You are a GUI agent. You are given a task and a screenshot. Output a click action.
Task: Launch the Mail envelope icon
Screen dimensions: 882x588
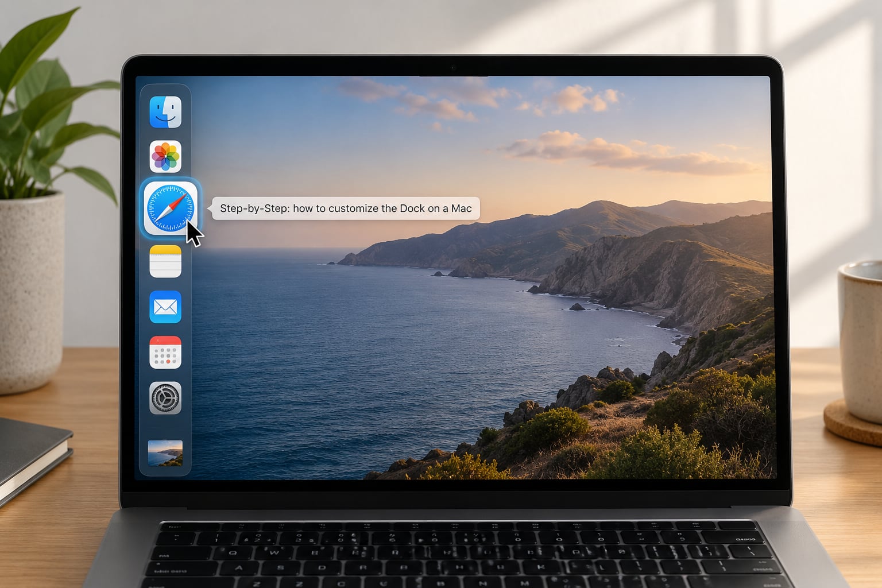pos(165,307)
